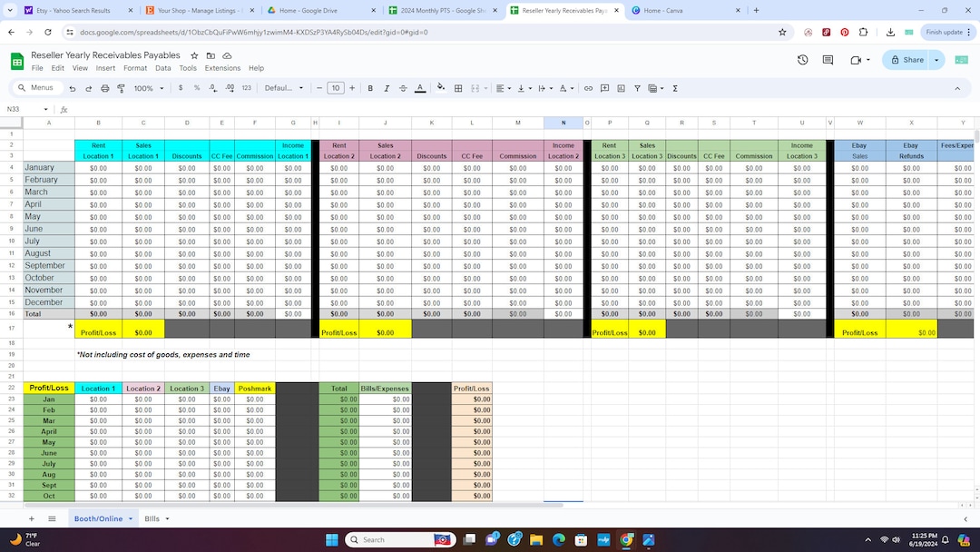Screen dimensions: 980x552
Task: Switch to the Bills sheet tab
Action: pos(151,519)
